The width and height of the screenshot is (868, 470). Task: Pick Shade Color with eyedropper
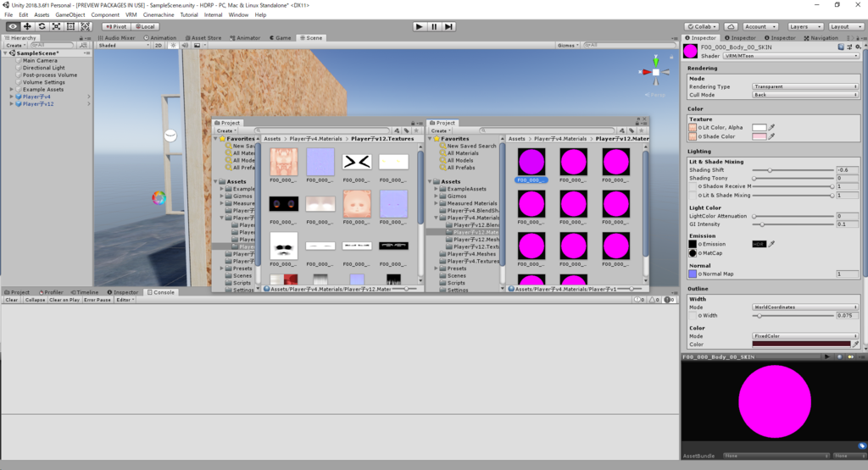(771, 136)
